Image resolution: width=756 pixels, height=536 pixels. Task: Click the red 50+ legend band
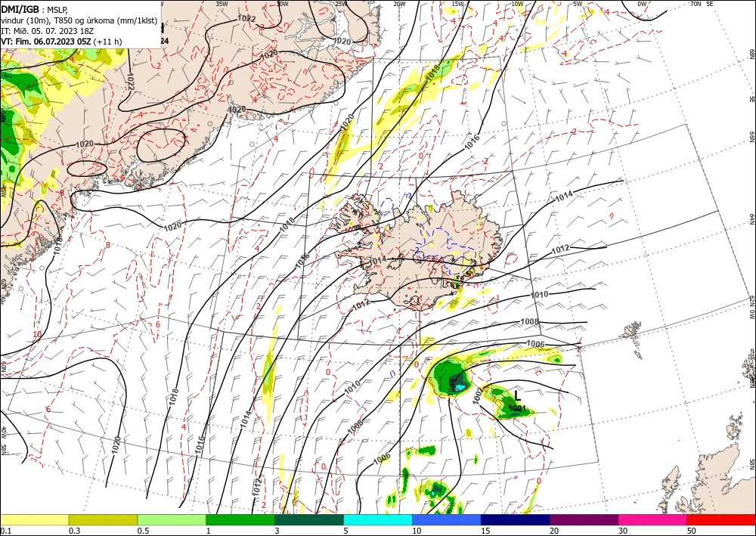(721, 519)
